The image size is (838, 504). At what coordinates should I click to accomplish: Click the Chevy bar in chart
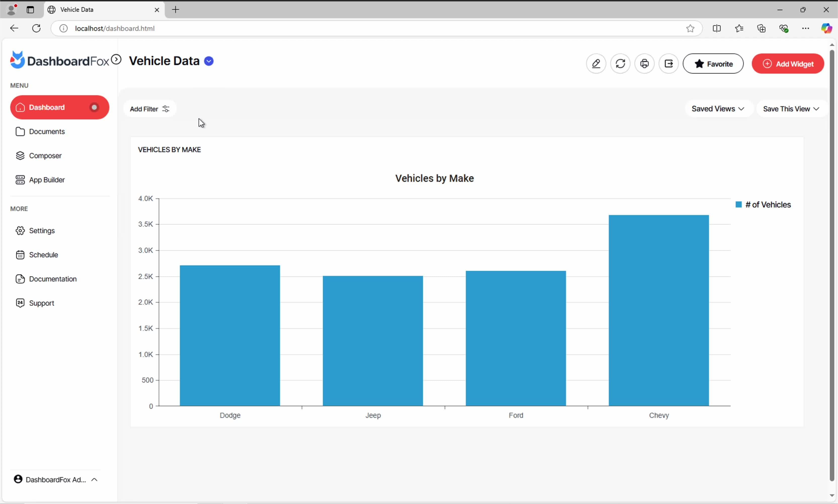tap(659, 310)
